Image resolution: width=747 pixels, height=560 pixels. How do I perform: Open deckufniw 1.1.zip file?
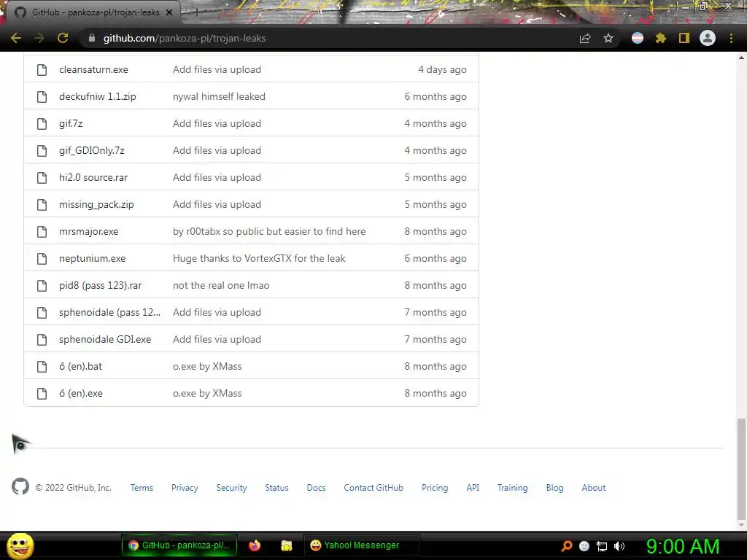tap(98, 97)
